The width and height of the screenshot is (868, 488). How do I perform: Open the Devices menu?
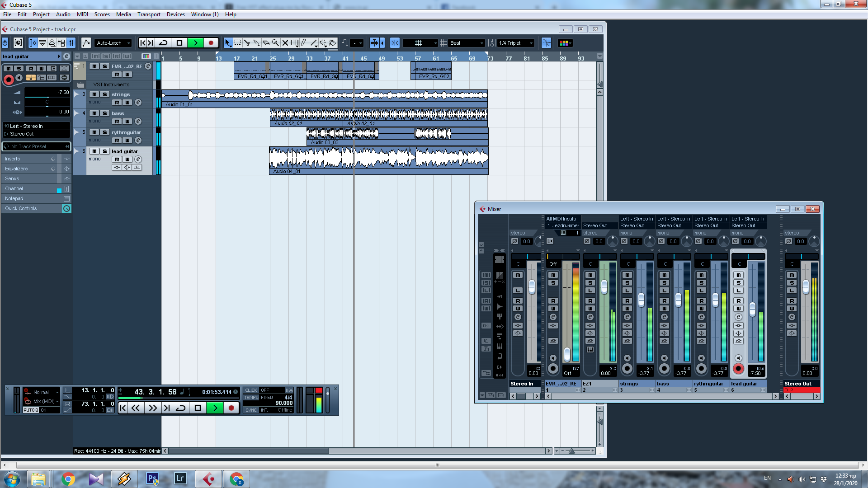(175, 14)
